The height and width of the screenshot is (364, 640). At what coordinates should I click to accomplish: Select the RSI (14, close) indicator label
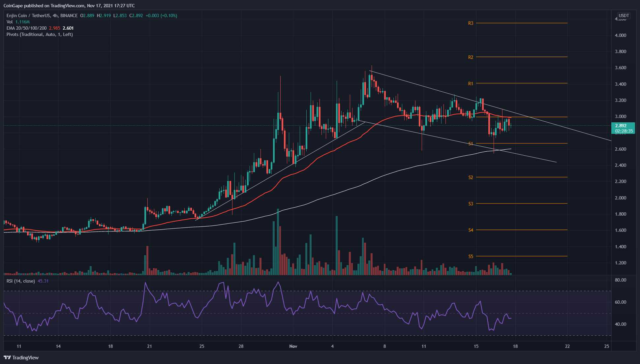[21, 281]
